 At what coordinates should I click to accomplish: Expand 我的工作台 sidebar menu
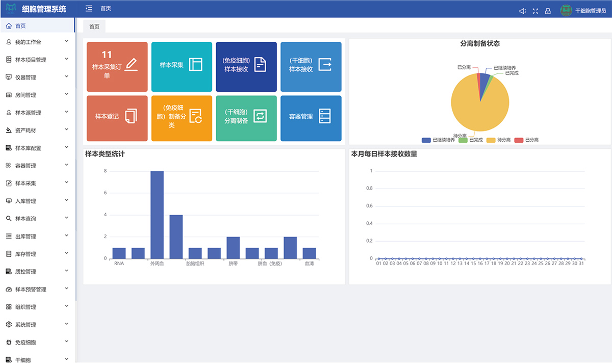[x=37, y=42]
